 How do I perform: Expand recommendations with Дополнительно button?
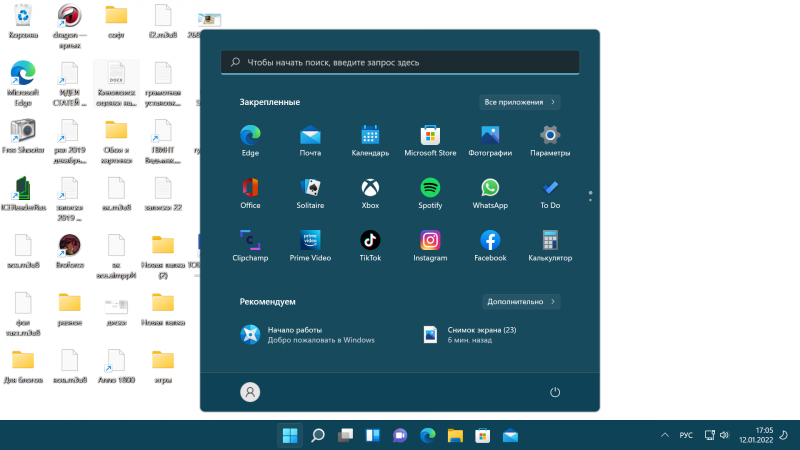coord(520,301)
